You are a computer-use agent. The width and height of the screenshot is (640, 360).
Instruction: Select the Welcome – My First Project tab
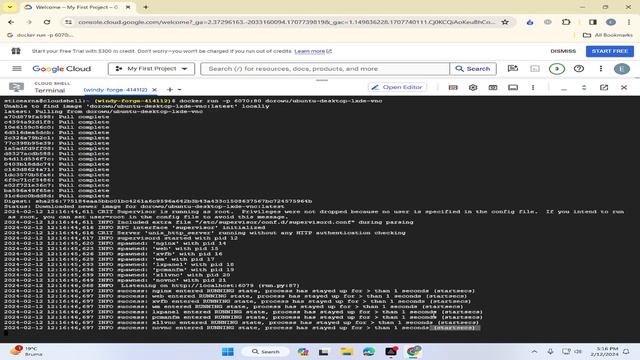tap(77, 7)
